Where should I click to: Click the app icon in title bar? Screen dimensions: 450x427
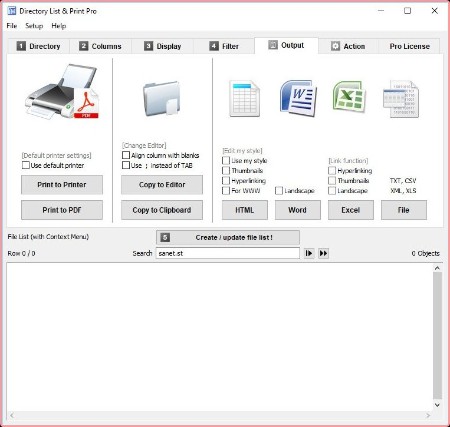pyautogui.click(x=12, y=11)
